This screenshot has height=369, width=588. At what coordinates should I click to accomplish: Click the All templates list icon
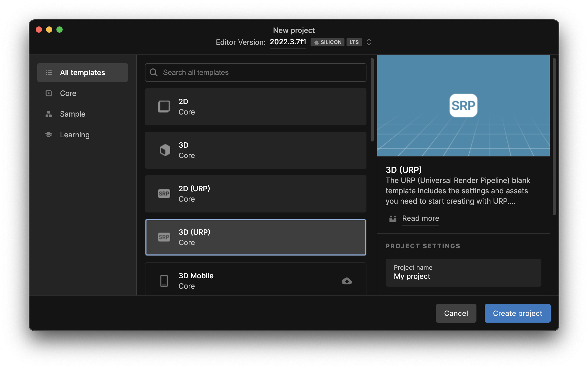(49, 73)
